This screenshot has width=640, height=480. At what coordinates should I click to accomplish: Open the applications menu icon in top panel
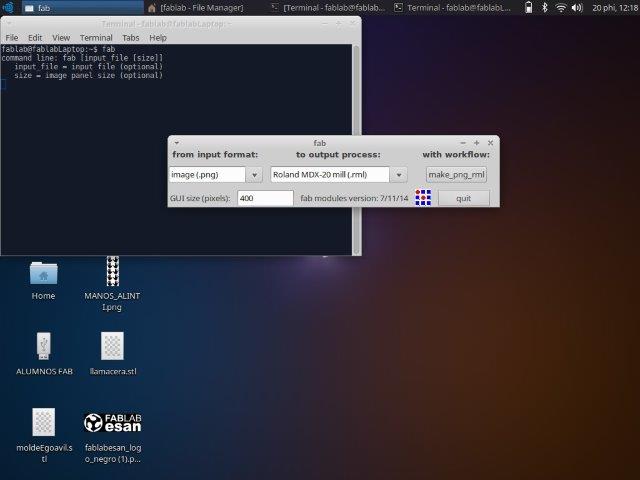tap(8, 7)
